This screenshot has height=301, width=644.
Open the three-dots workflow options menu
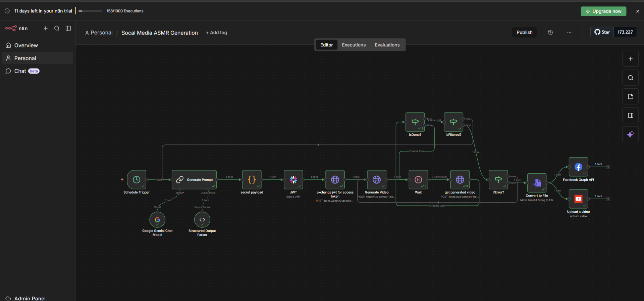point(569,33)
